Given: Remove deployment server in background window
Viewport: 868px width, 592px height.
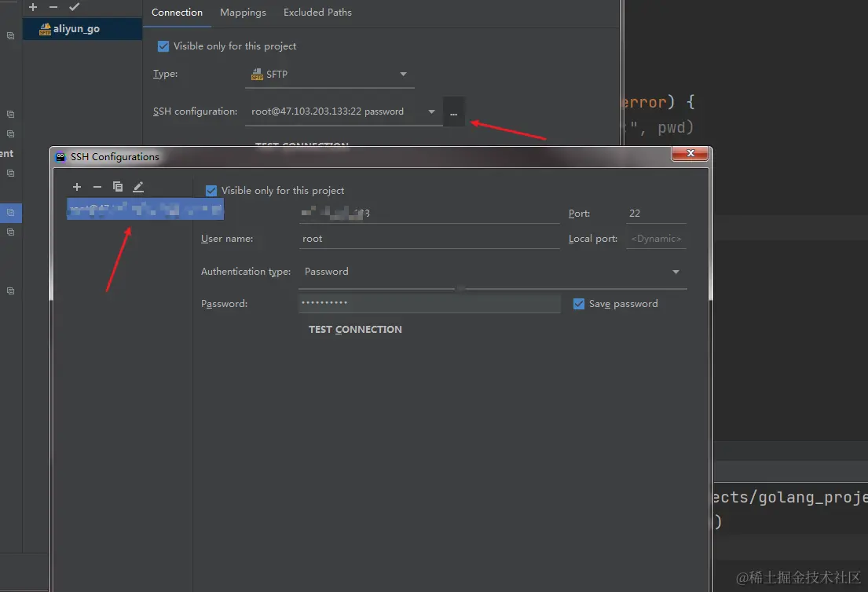Looking at the screenshot, I should click(x=53, y=7).
